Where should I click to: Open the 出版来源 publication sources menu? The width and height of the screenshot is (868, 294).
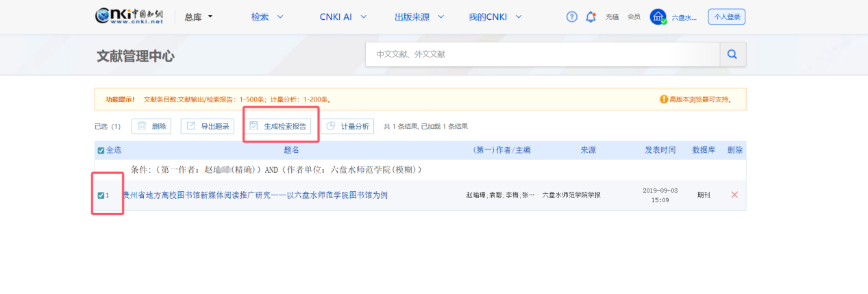(x=419, y=17)
